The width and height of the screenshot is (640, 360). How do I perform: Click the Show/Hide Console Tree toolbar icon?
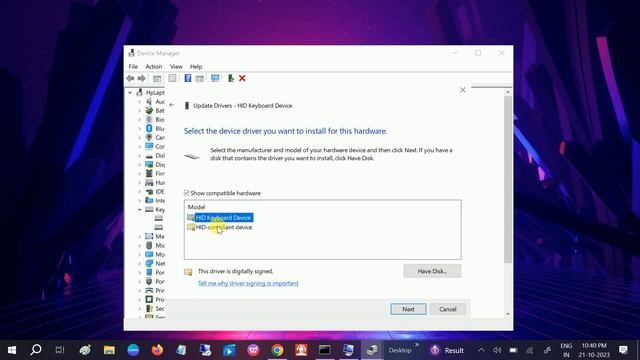[157, 78]
